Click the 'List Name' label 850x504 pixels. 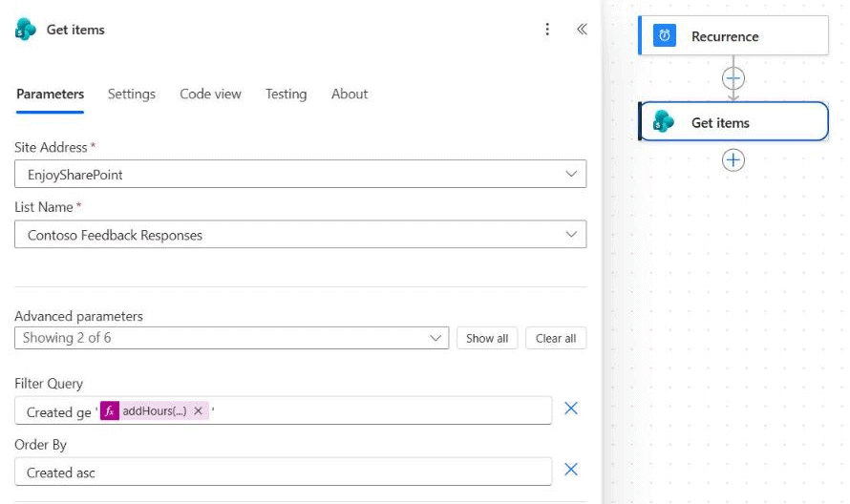tap(44, 207)
